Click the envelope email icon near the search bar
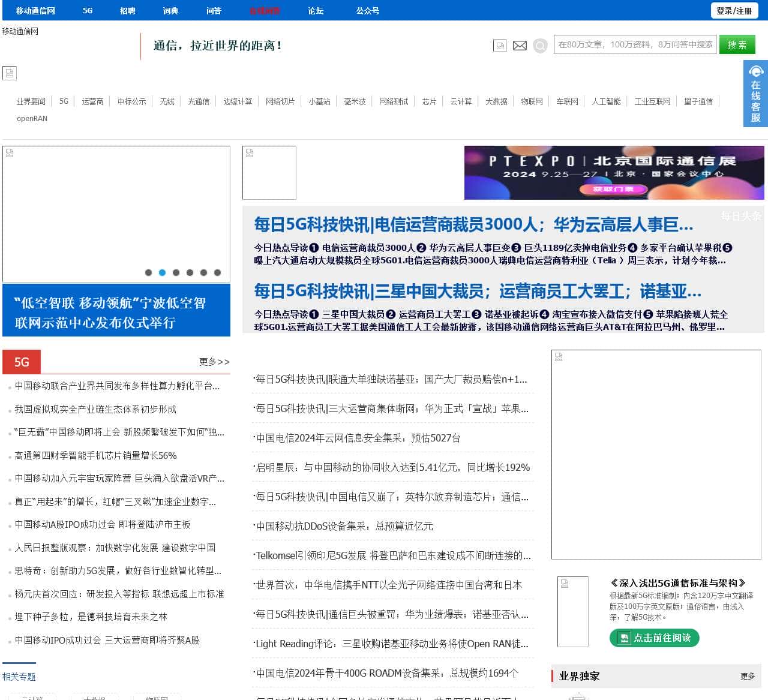The image size is (768, 700). [x=519, y=46]
